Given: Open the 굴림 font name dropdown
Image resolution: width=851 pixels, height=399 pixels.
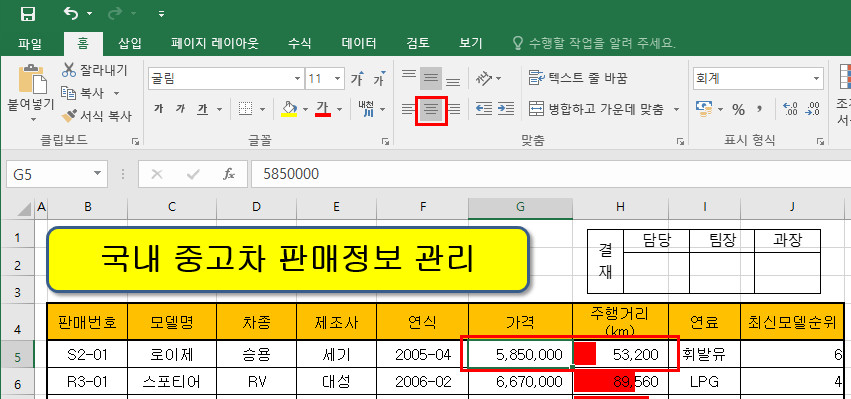Looking at the screenshot, I should (297, 79).
